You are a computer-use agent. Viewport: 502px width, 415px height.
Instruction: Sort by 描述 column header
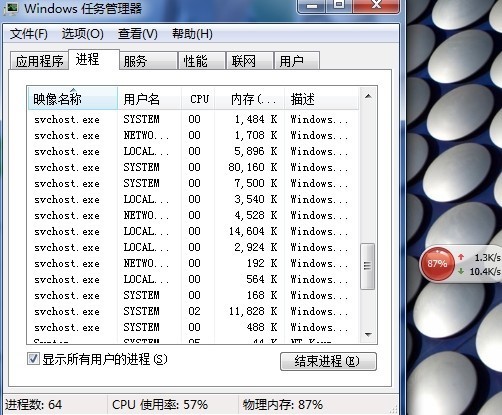click(321, 99)
